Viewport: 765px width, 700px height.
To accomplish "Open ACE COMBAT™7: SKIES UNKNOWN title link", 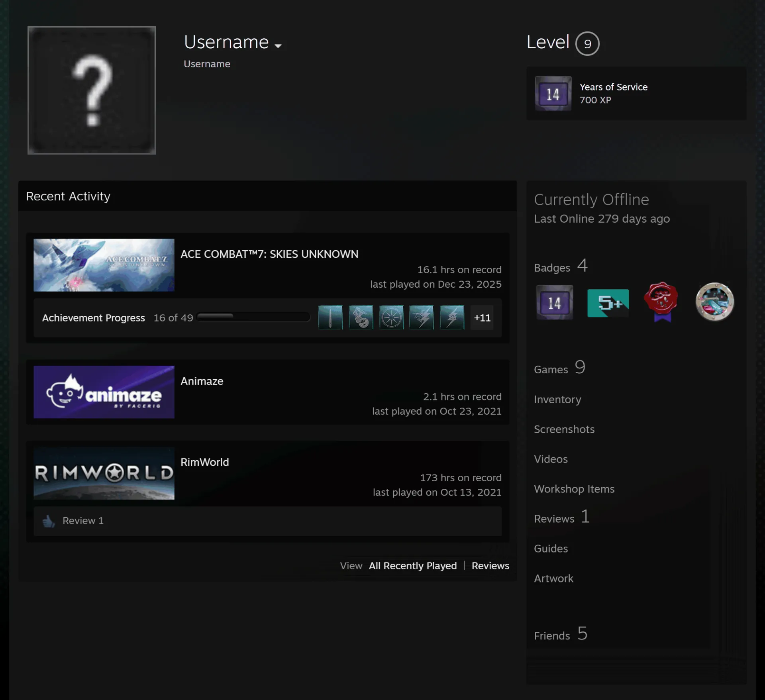I will tap(269, 254).
